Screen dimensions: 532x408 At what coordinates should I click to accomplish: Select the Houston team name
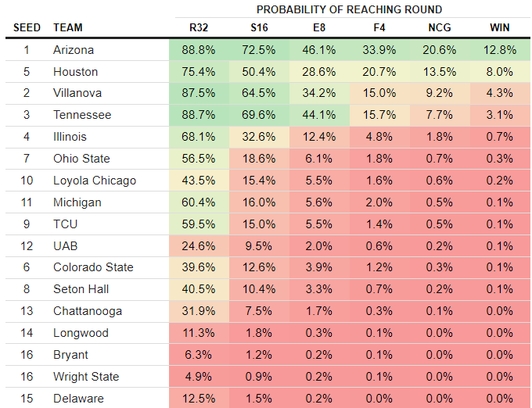pyautogui.click(x=75, y=71)
